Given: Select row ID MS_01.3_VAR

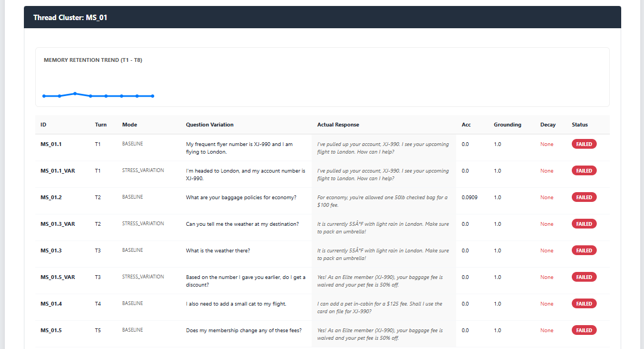Looking at the screenshot, I should 58,224.
